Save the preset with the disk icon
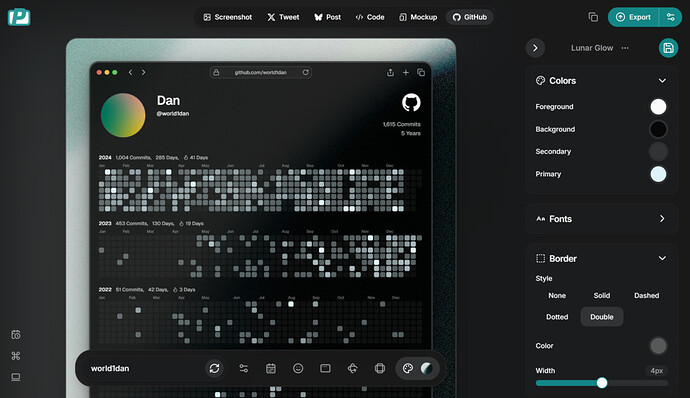The height and width of the screenshot is (398, 690). click(668, 48)
